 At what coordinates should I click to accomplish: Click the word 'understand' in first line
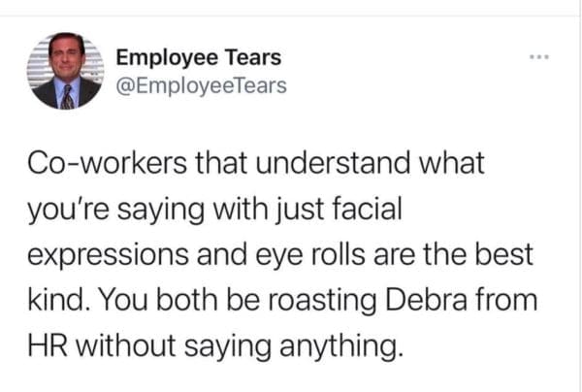(x=333, y=162)
